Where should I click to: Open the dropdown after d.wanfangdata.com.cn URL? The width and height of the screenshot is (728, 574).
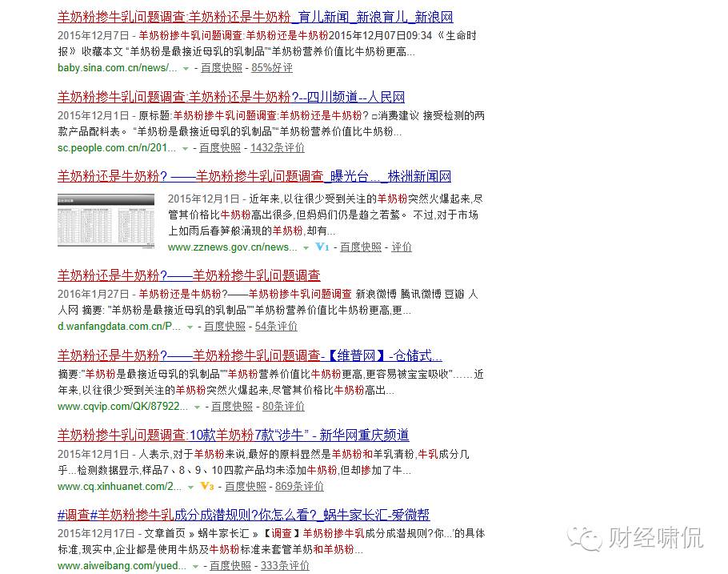(x=190, y=326)
